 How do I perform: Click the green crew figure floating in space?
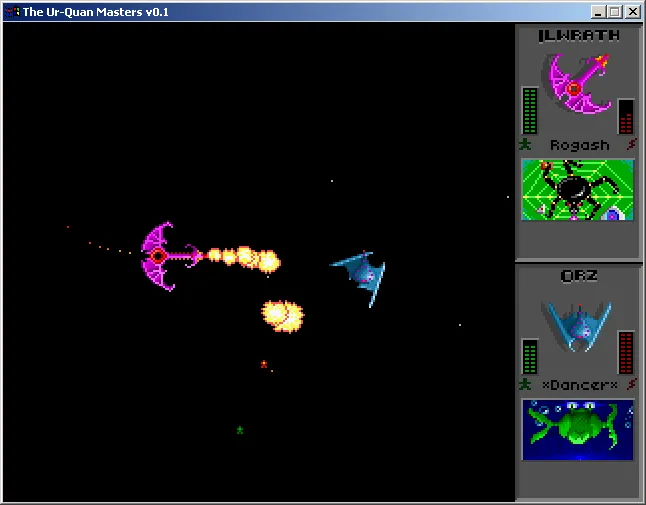(240, 430)
